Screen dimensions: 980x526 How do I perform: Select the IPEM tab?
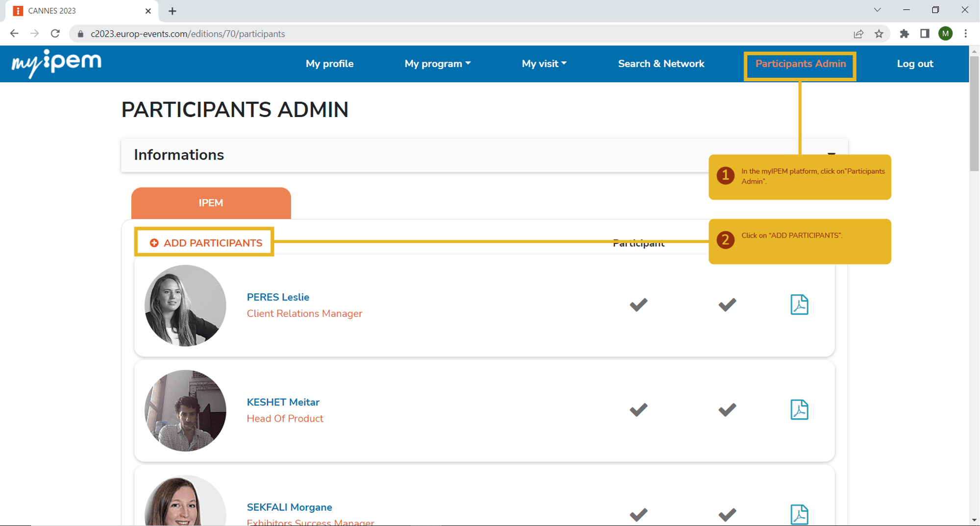point(211,203)
